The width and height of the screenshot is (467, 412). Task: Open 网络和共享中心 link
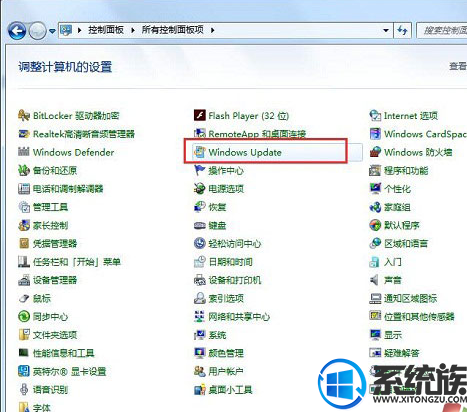(239, 316)
